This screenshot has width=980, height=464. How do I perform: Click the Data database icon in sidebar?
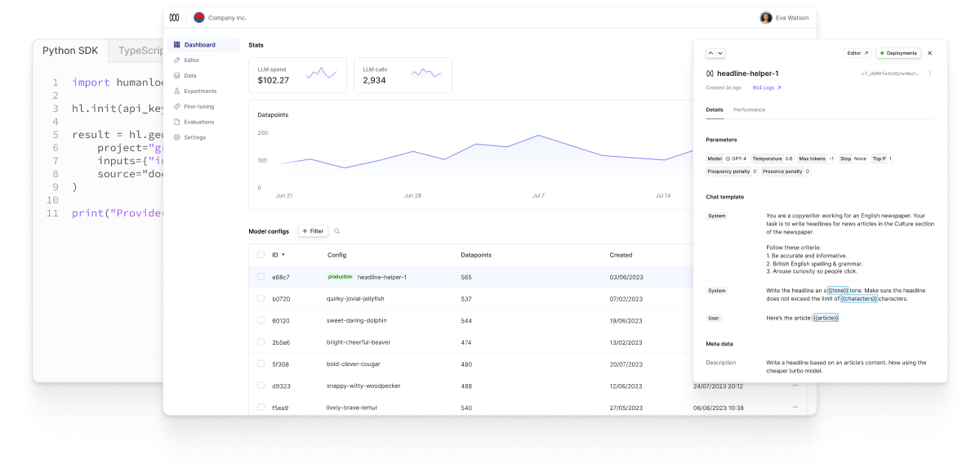point(177,75)
